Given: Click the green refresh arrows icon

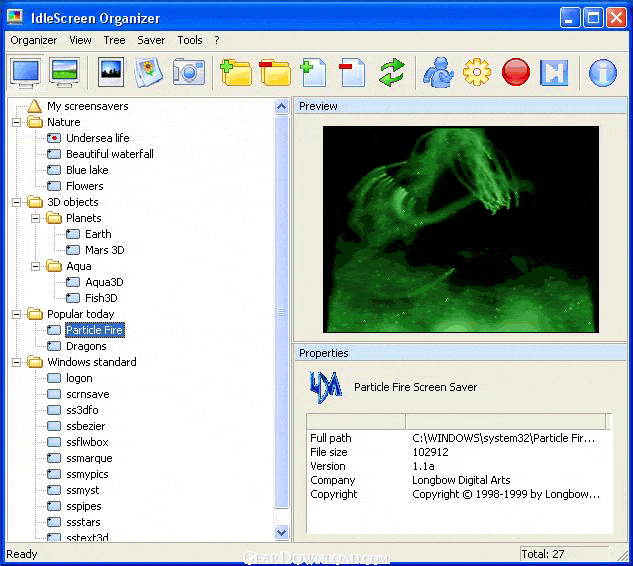Looking at the screenshot, I should pos(392,73).
